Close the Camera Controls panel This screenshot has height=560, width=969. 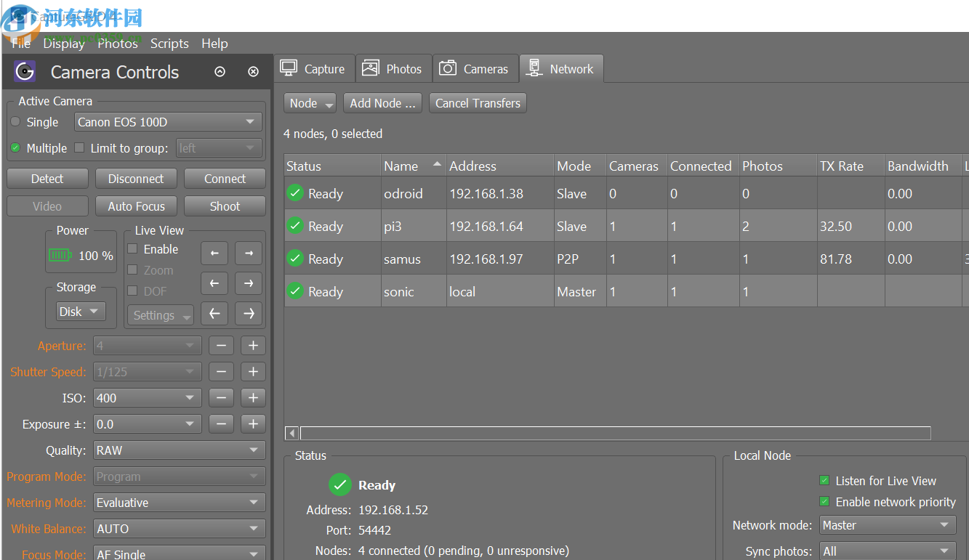pyautogui.click(x=253, y=72)
